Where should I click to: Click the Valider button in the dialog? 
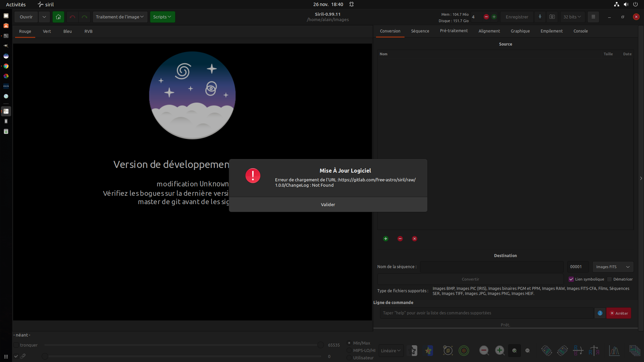(x=328, y=204)
